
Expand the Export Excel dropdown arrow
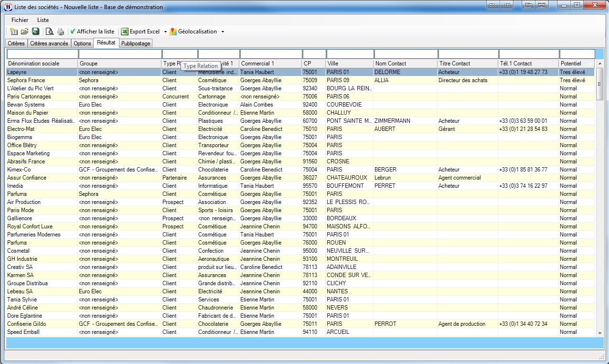[x=165, y=32]
